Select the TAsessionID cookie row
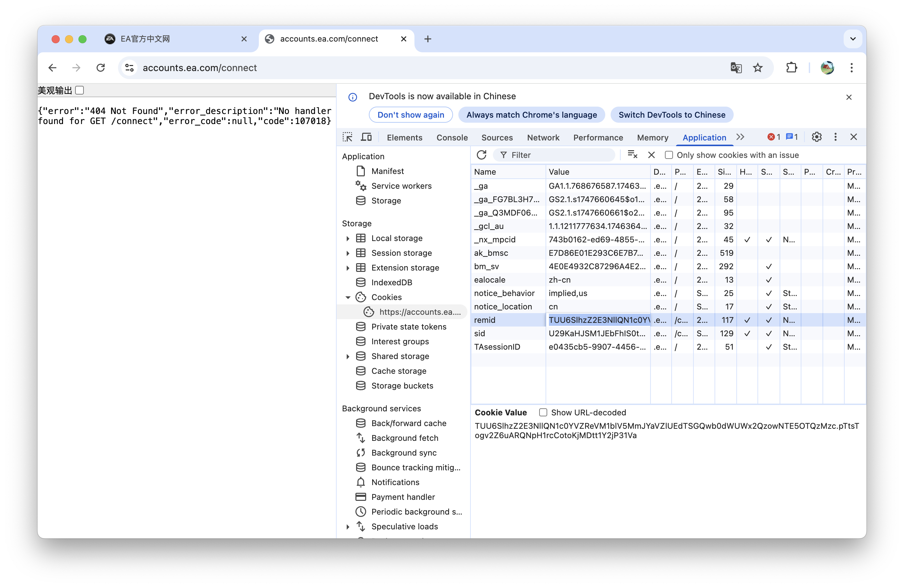This screenshot has height=588, width=904. 668,347
